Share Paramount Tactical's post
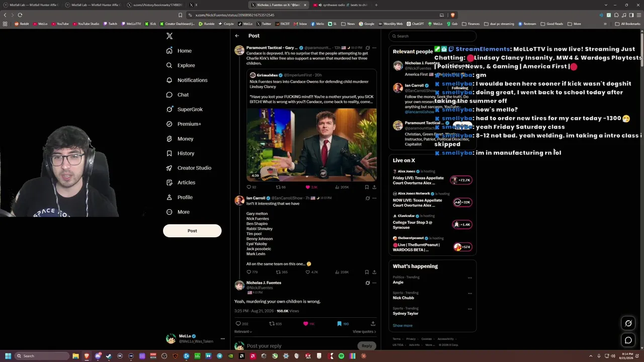 (374, 187)
